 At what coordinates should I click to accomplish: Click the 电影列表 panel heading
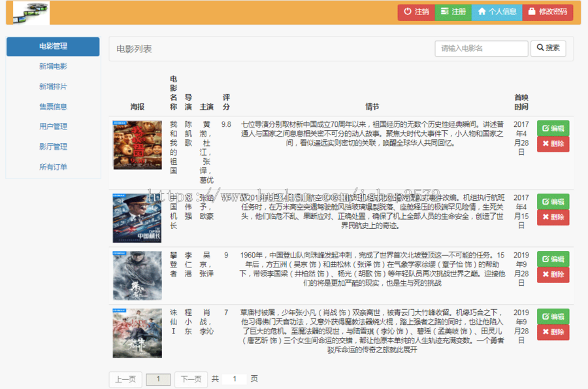(x=134, y=49)
